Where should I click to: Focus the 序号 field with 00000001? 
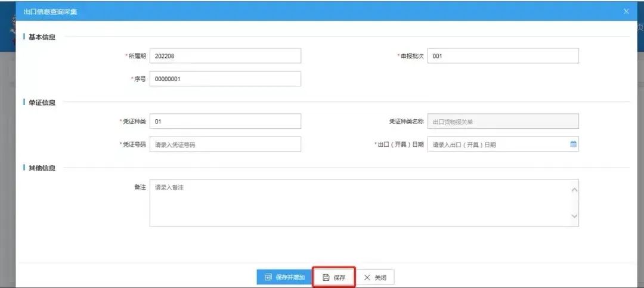pyautogui.click(x=225, y=79)
